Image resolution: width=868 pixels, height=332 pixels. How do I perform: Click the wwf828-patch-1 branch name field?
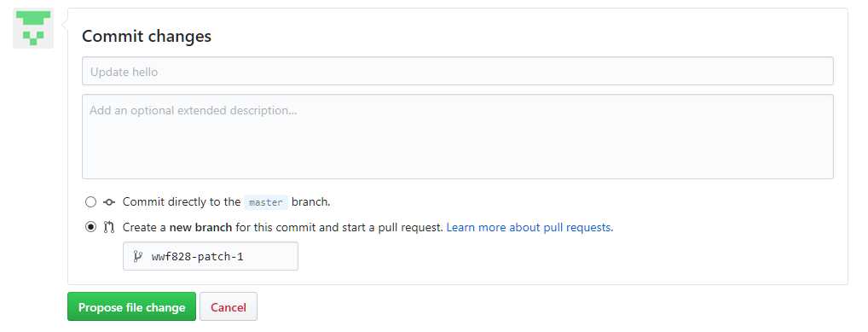click(211, 256)
